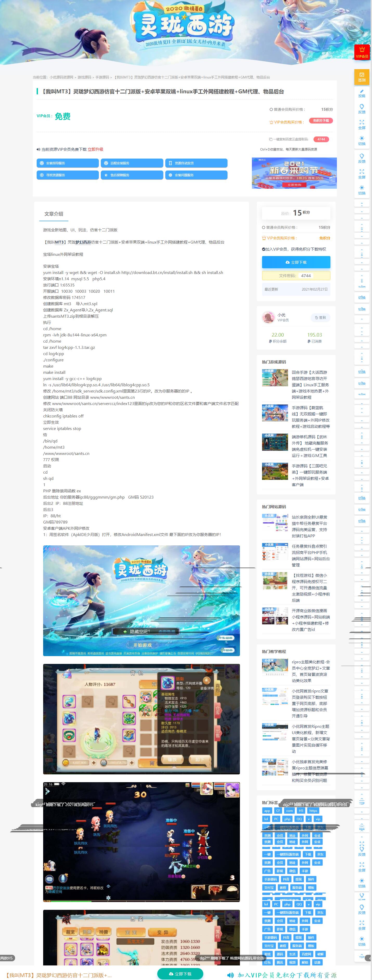The height and width of the screenshot is (980, 372).
Task: Select the 游戏 tag in 热门标签
Action: point(267,954)
